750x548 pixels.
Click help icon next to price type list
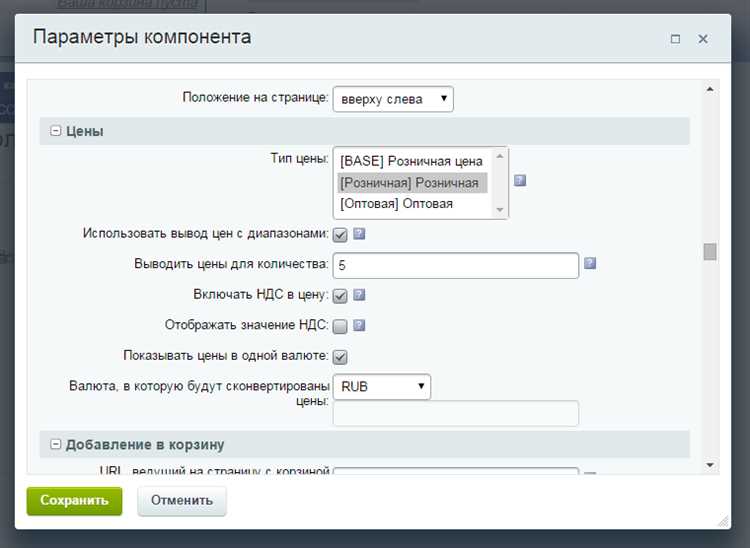pyautogui.click(x=520, y=181)
